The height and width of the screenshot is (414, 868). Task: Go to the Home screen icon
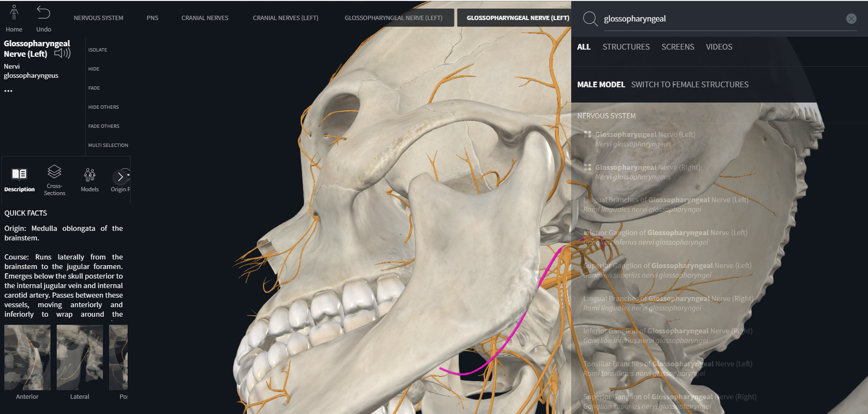[14, 13]
